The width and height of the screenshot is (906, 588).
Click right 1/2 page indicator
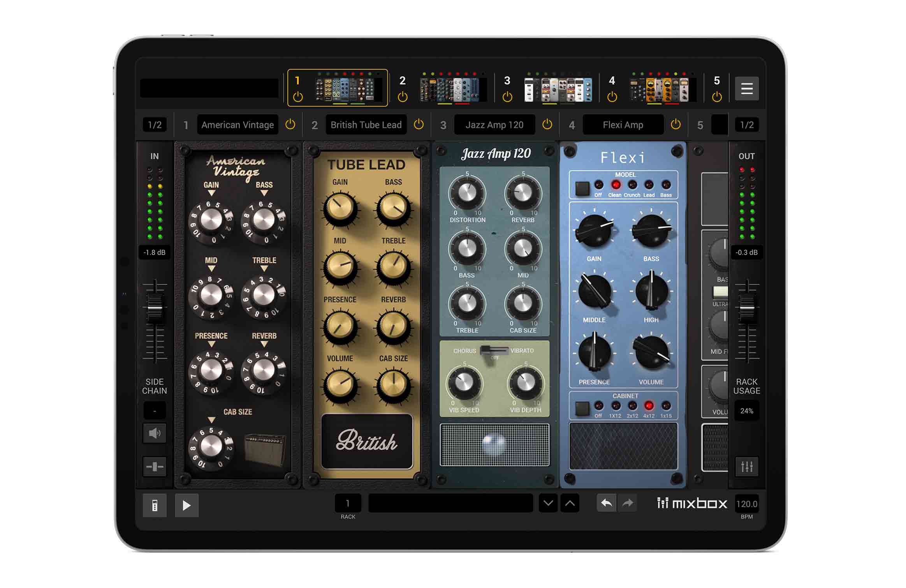pos(746,125)
